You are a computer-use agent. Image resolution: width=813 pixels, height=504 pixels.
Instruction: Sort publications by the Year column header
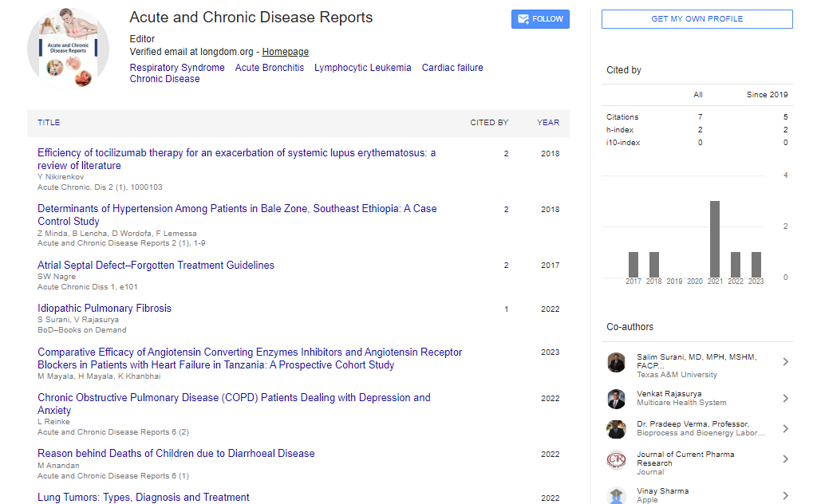coord(548,123)
